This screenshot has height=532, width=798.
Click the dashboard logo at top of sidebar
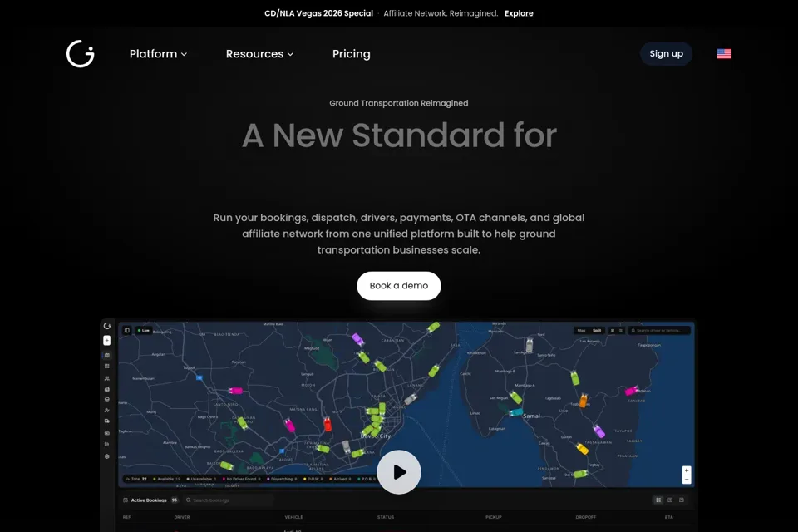click(x=107, y=326)
